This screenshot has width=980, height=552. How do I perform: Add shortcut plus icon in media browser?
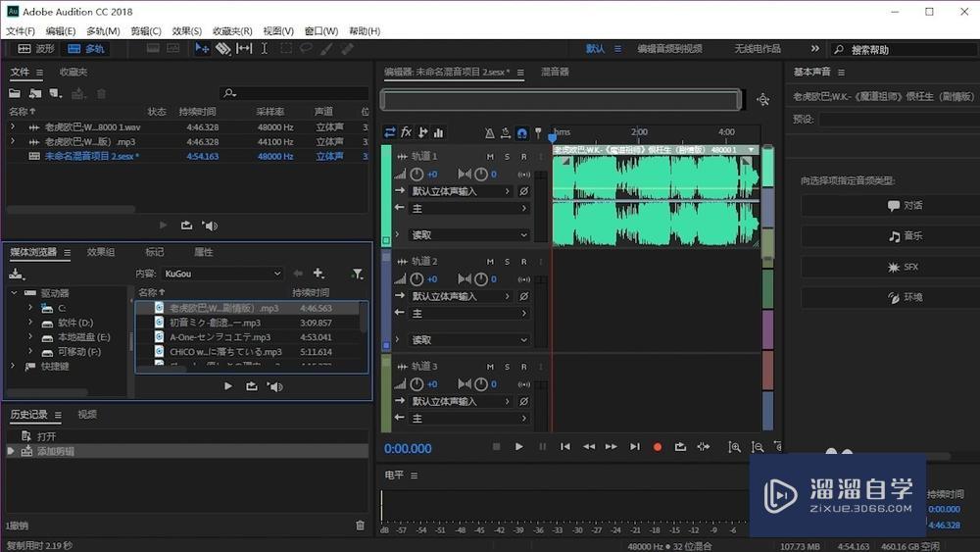(x=318, y=274)
